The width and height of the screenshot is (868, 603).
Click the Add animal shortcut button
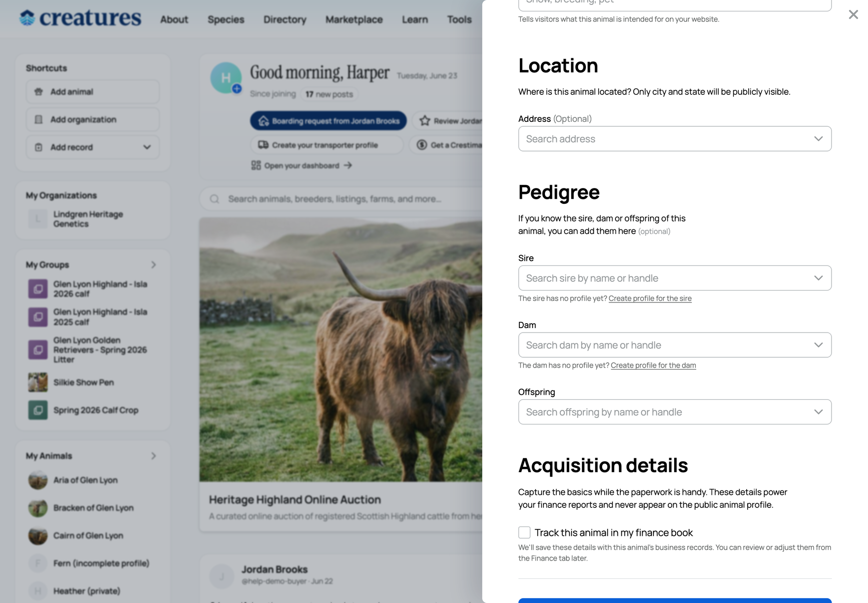(x=93, y=92)
